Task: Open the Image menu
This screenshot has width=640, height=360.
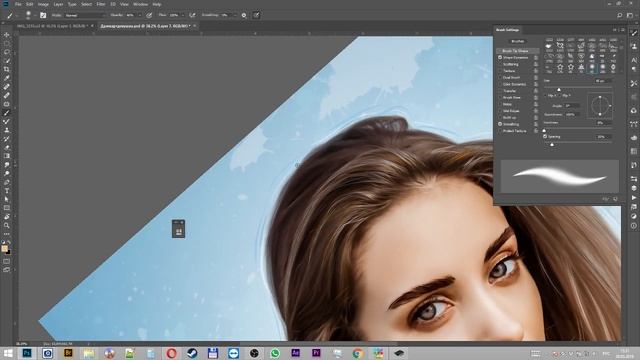Action: [43, 4]
